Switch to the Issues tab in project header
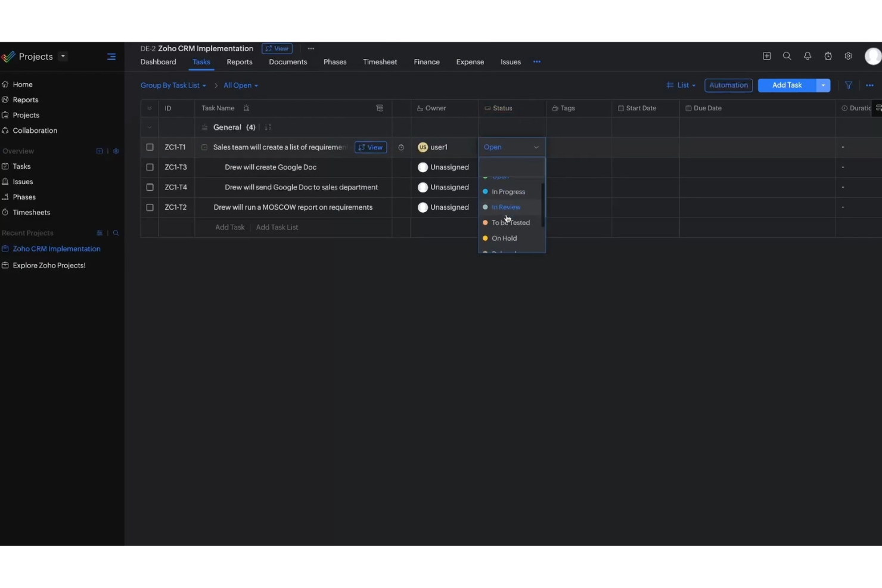The width and height of the screenshot is (882, 588). (x=511, y=62)
